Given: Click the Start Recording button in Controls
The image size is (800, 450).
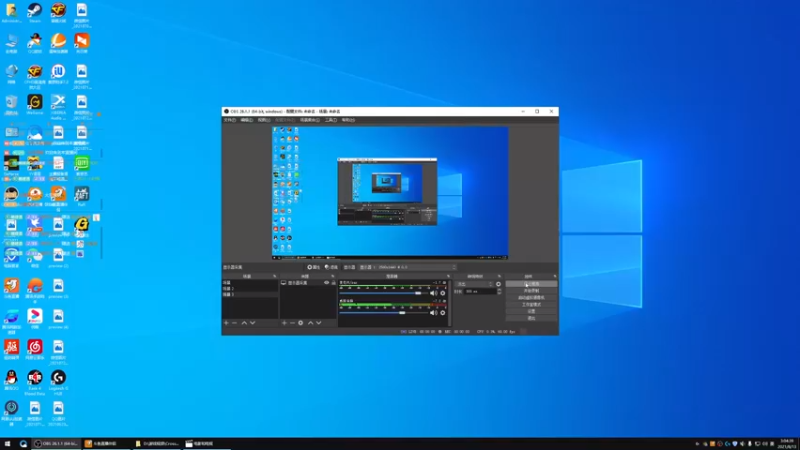Looking at the screenshot, I should pos(531,291).
